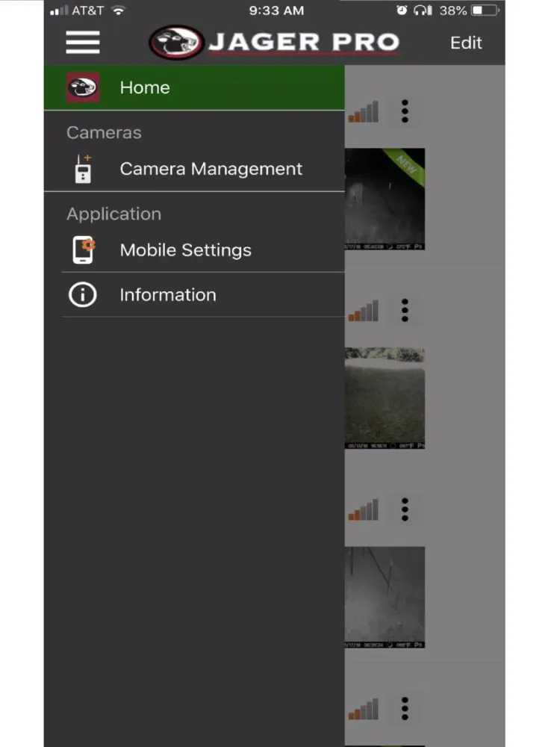Image resolution: width=560 pixels, height=747 pixels.
Task: Open Camera Management
Action: pyautogui.click(x=194, y=169)
